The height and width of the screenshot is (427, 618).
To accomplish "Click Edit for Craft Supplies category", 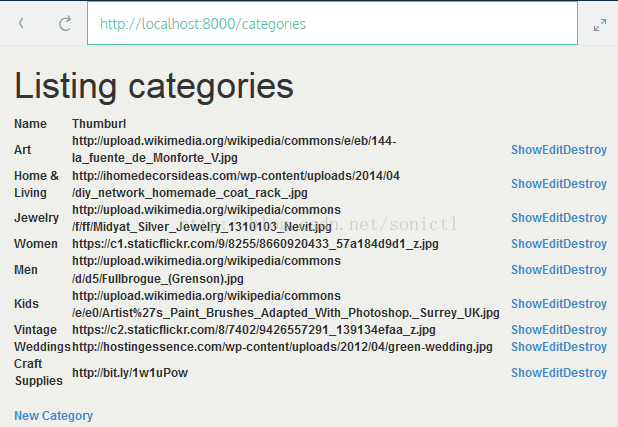I will coord(551,373).
